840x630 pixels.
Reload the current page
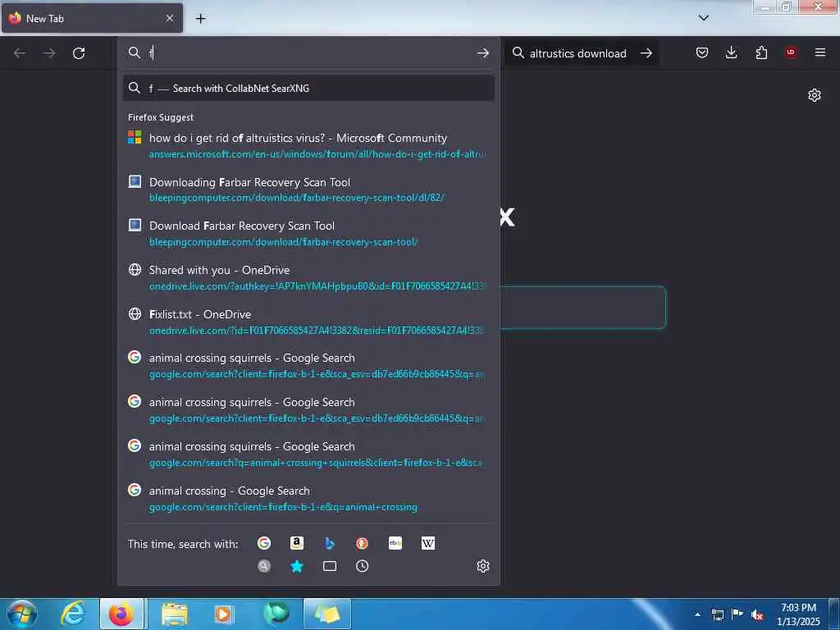pyautogui.click(x=79, y=53)
